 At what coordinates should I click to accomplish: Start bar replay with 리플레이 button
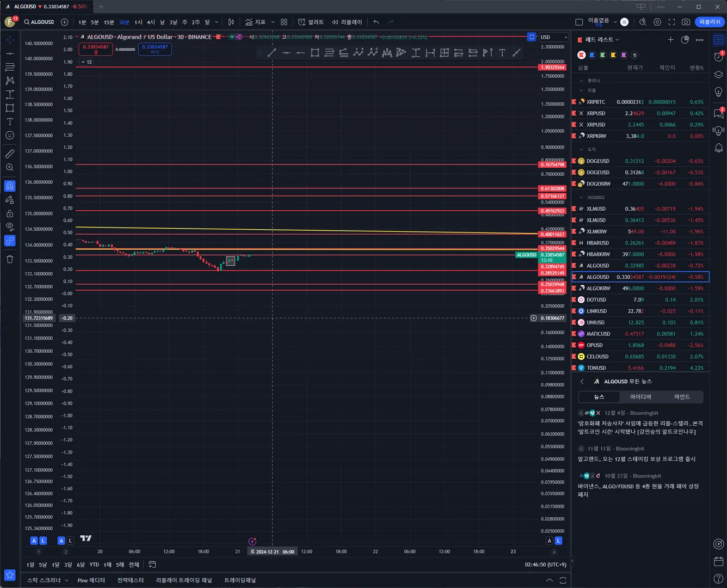(347, 22)
